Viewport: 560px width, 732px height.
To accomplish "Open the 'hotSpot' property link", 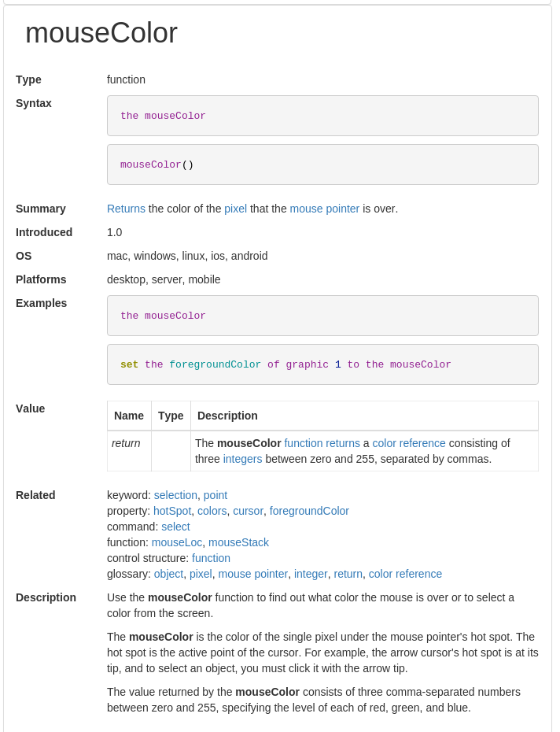I will pyautogui.click(x=172, y=511).
